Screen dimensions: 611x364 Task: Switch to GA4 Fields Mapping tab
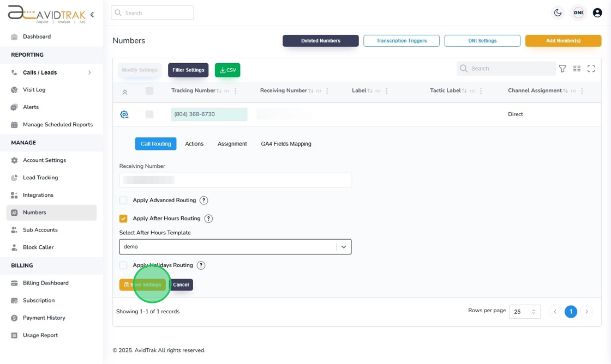[x=286, y=144]
